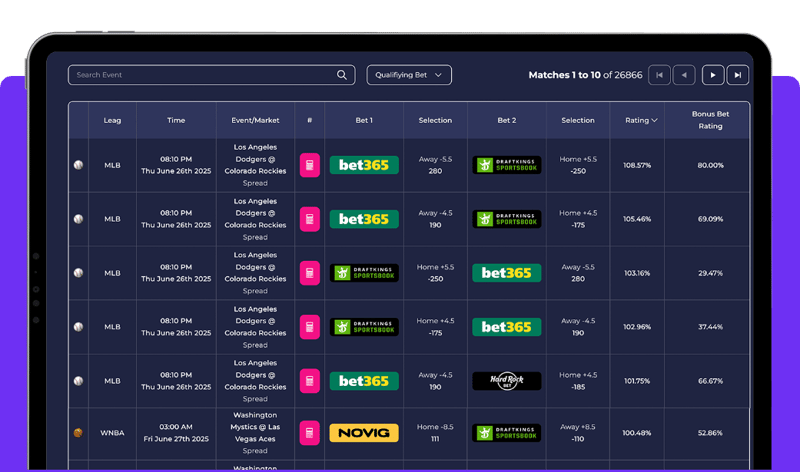Click the 29.47% bonus bet rating
Screen dimensions: 800x472
(710, 273)
